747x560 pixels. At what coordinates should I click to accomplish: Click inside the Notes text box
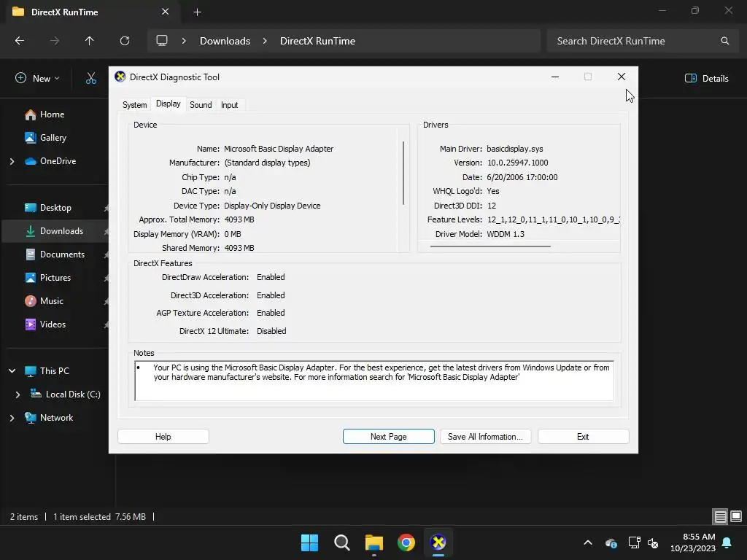pos(374,381)
